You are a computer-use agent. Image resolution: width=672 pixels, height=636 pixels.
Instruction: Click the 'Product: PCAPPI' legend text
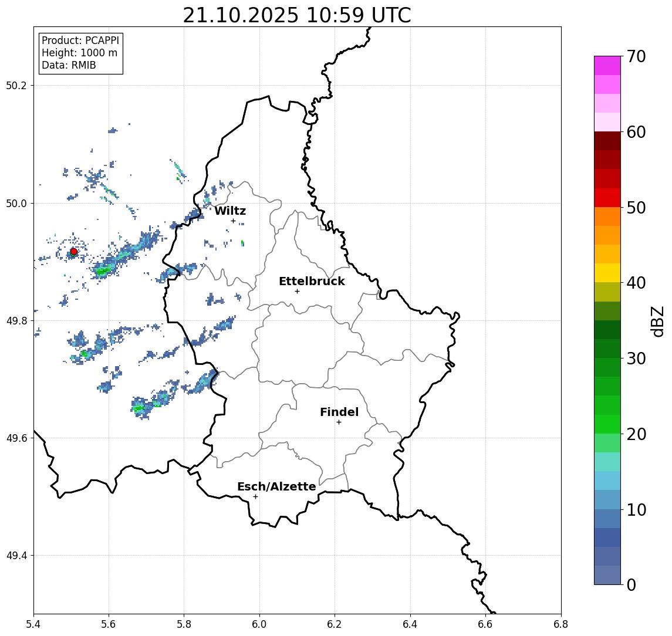[80, 40]
